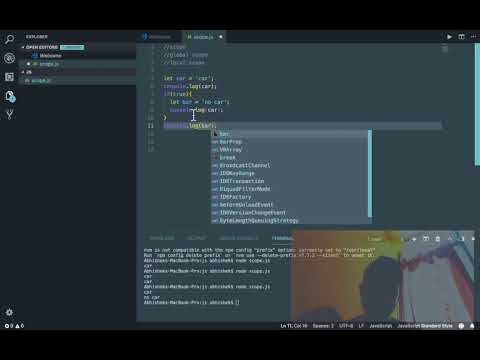
Task: Click the terminal input prompt line
Action: click(192, 303)
